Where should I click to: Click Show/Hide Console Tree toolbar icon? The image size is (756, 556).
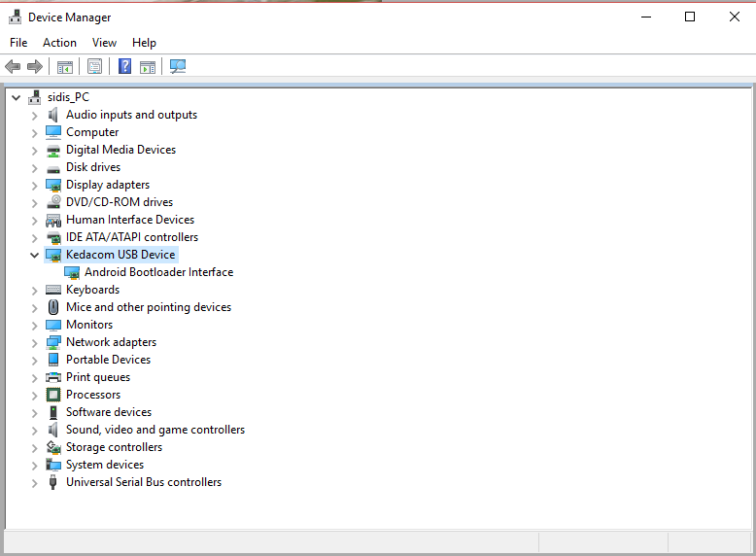65,66
